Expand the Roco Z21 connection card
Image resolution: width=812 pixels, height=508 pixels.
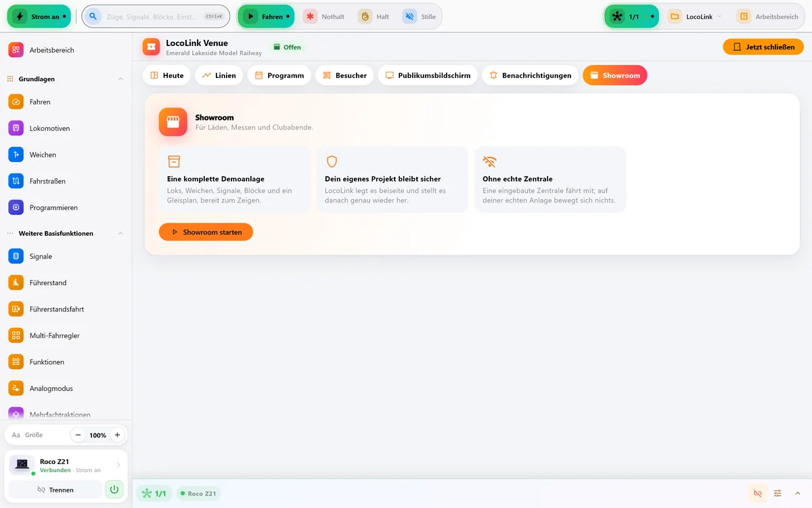pyautogui.click(x=66, y=465)
